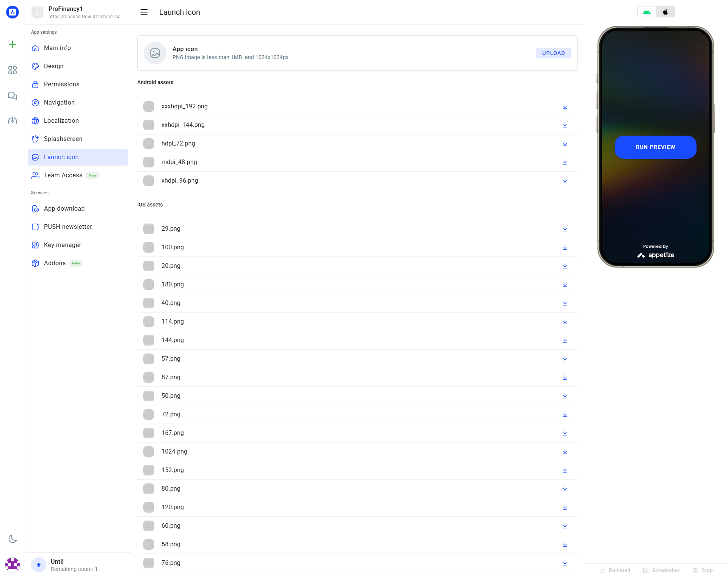Screen dimensions: 728x577
Task: Toggle the hamburger menu icon
Action: tap(144, 12)
